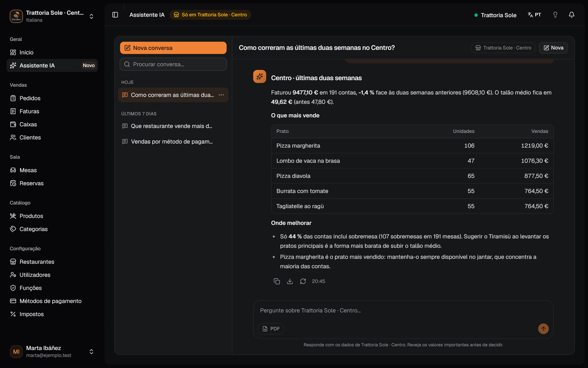Open the notifications bell
This screenshot has width=588, height=368.
point(571,15)
